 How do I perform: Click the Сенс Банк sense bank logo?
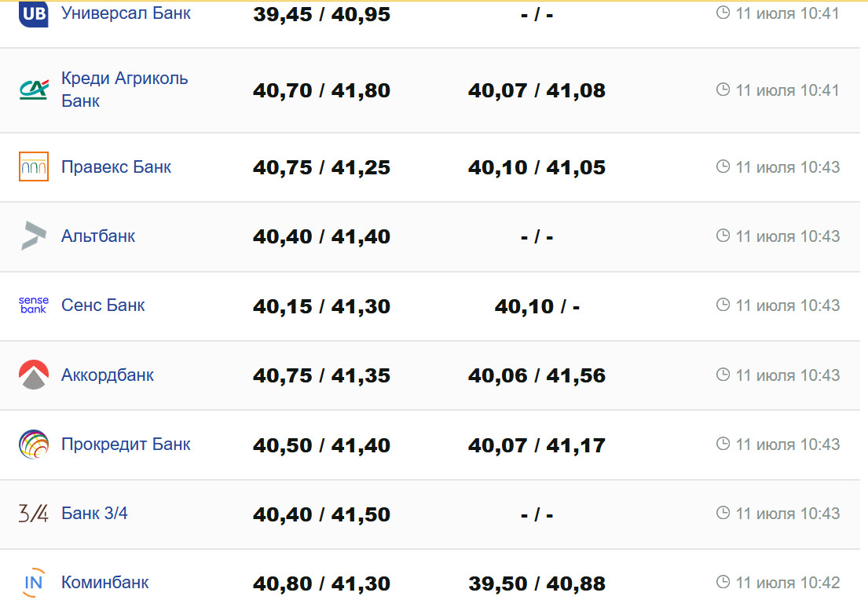34,305
